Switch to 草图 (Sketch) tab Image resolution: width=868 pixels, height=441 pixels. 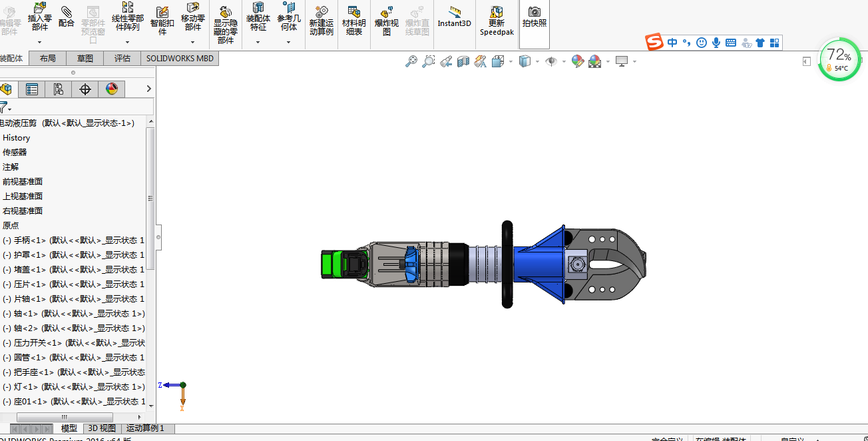[85, 59]
